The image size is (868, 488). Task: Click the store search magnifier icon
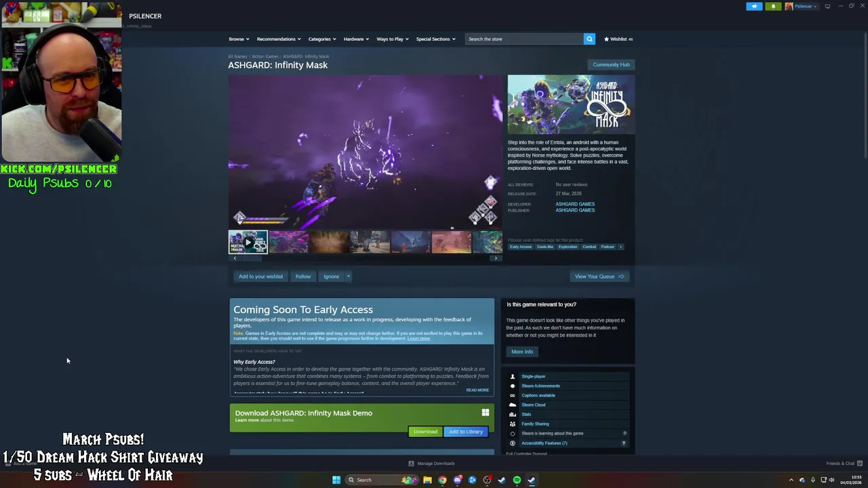589,39
